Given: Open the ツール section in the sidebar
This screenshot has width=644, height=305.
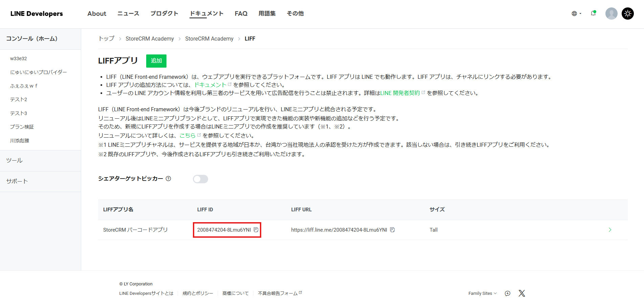Looking at the screenshot, I should (x=15, y=160).
